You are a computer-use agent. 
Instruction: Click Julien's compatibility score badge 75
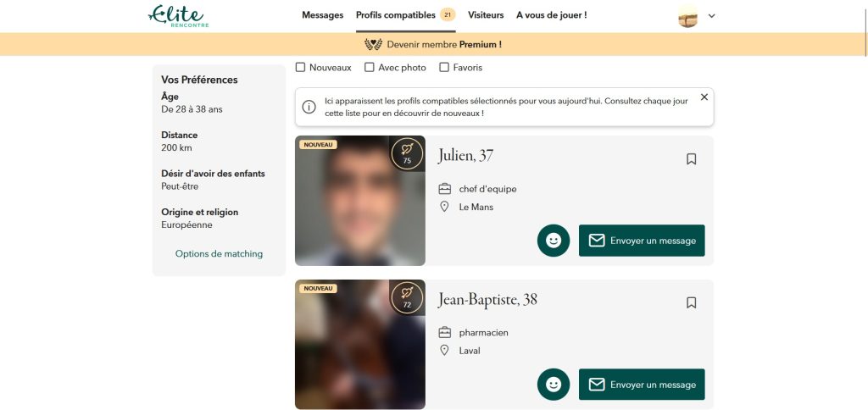[x=407, y=153]
